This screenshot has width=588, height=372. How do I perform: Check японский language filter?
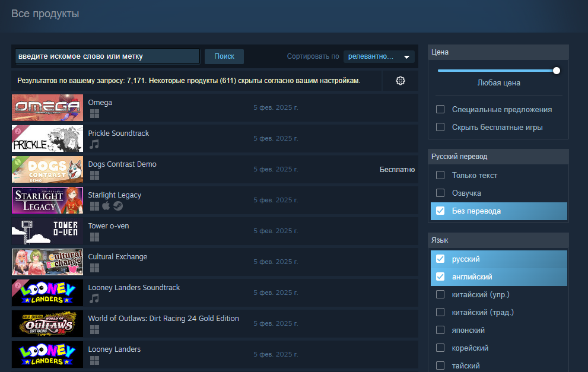(440, 330)
